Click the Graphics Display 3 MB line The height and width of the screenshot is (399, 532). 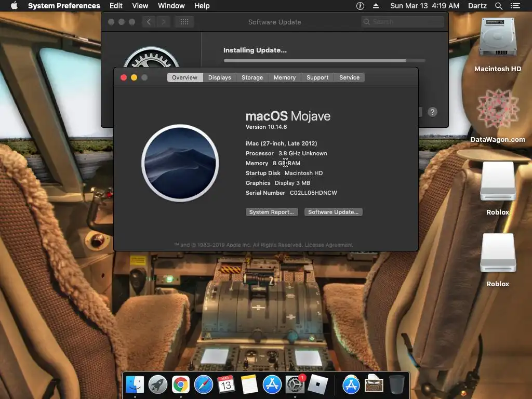[278, 183]
